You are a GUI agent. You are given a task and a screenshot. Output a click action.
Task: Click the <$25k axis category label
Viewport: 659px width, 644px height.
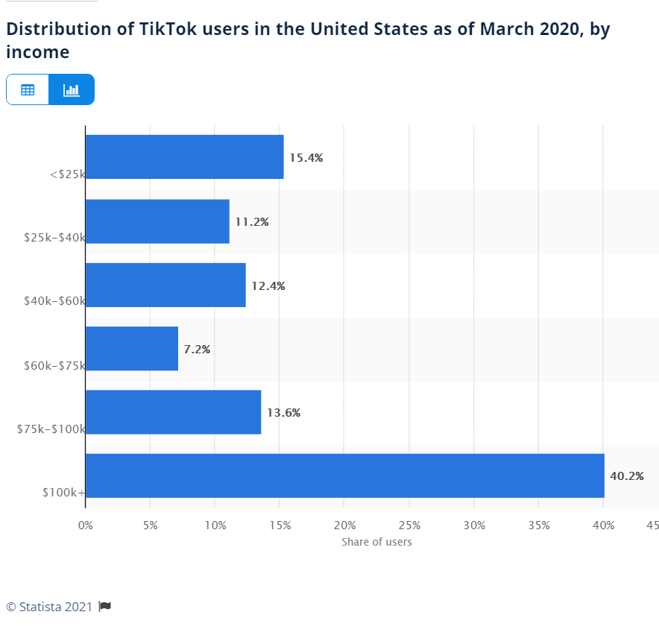(67, 174)
